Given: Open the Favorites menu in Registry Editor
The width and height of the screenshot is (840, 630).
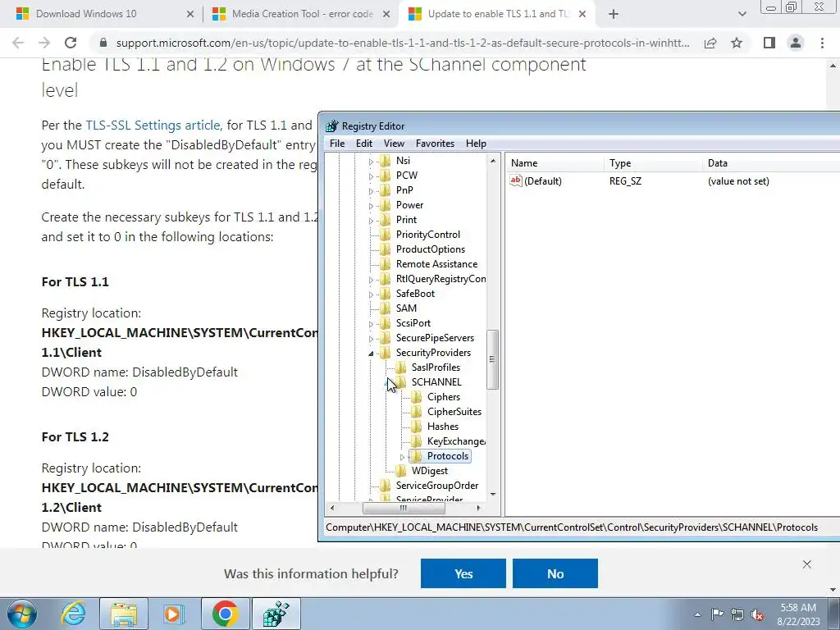Looking at the screenshot, I should 435,144.
